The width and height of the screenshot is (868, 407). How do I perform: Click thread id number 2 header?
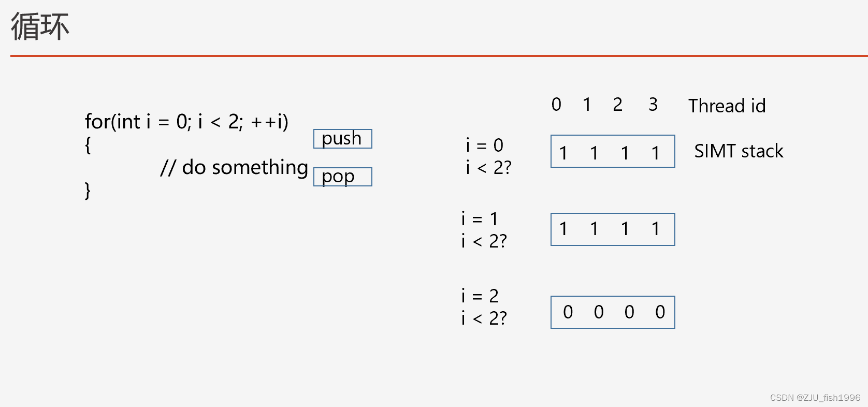click(617, 104)
